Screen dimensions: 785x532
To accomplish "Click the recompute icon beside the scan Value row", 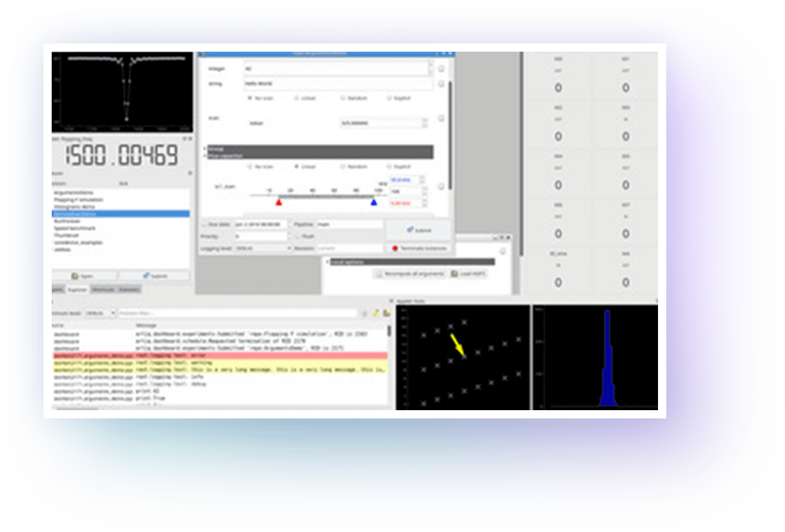I will click(441, 119).
